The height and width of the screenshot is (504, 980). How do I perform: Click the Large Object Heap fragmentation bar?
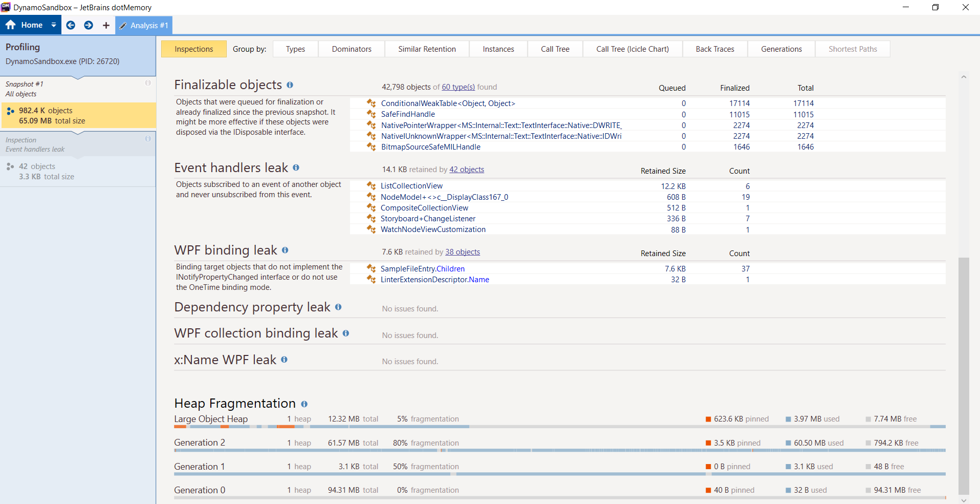[559, 427]
